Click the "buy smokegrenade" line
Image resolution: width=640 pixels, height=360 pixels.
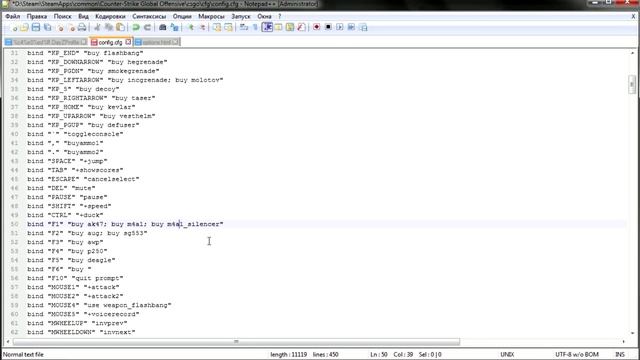[x=93, y=71]
